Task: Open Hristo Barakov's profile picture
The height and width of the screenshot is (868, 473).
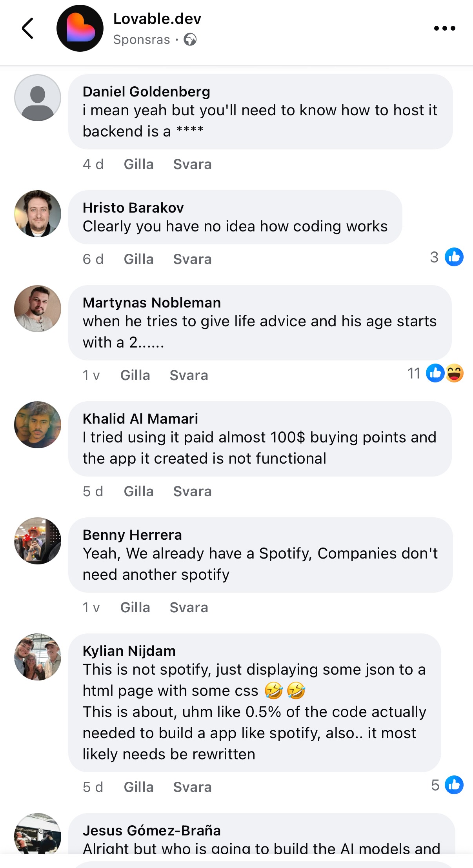Action: [38, 214]
